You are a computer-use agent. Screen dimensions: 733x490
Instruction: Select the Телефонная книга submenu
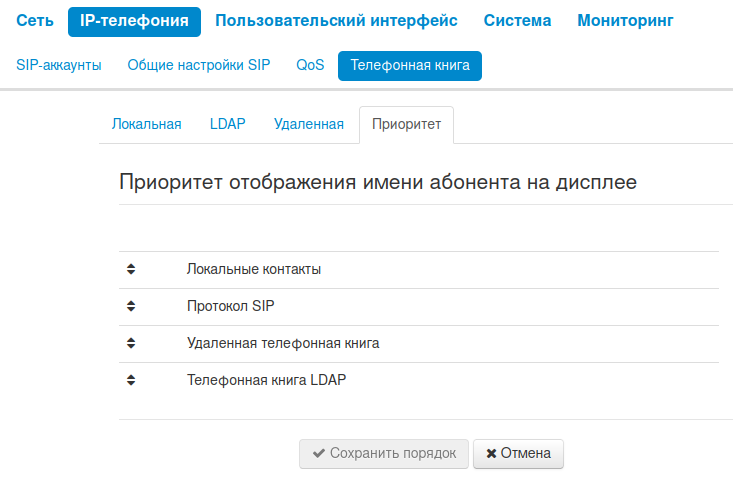[410, 65]
